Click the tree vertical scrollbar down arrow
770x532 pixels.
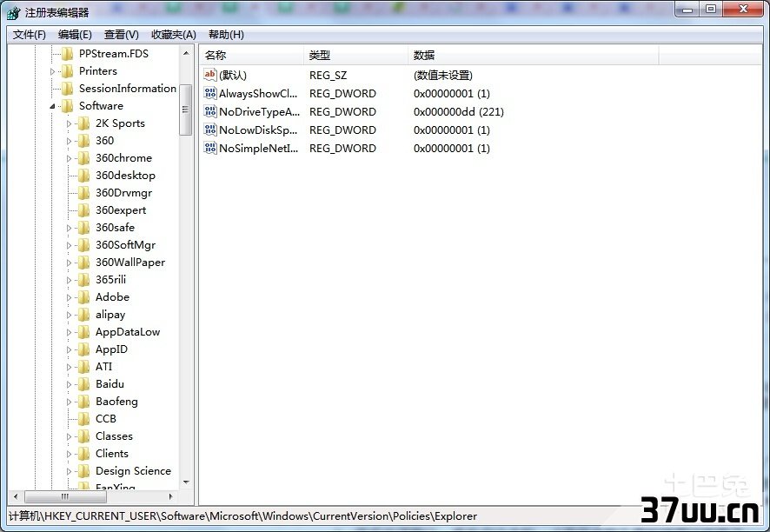(x=186, y=482)
